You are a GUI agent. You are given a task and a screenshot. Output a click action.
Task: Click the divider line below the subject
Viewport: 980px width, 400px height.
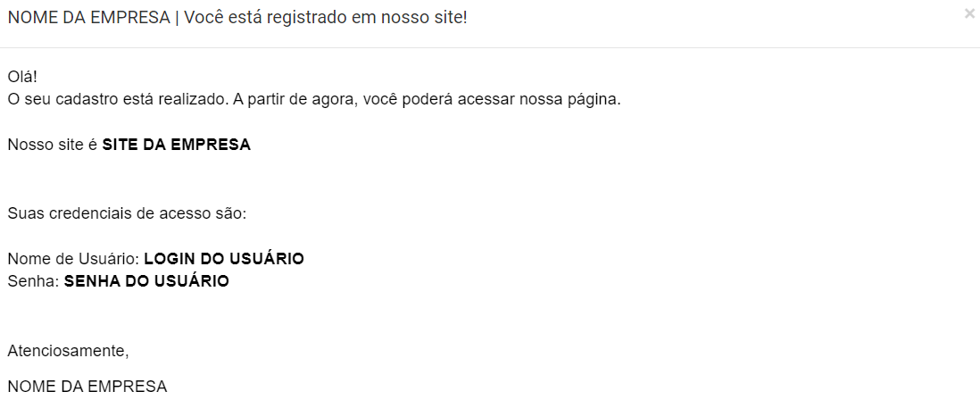click(490, 47)
